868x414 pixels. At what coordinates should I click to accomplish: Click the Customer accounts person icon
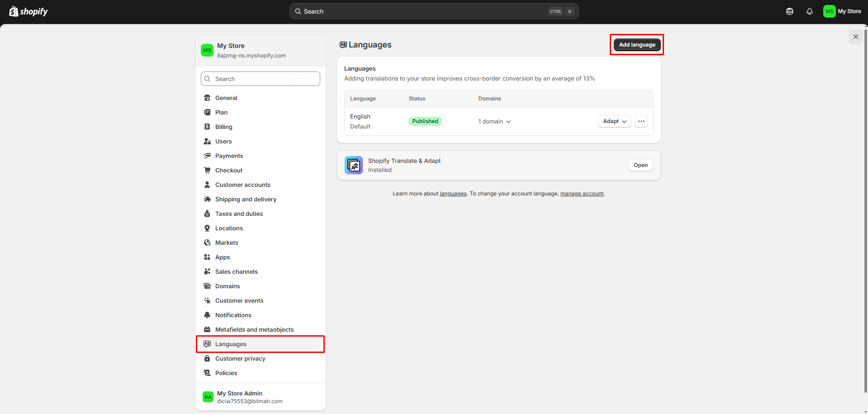(x=207, y=185)
